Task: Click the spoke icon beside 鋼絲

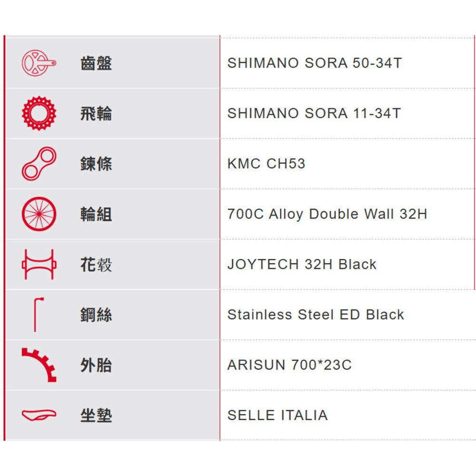Action: [x=38, y=314]
